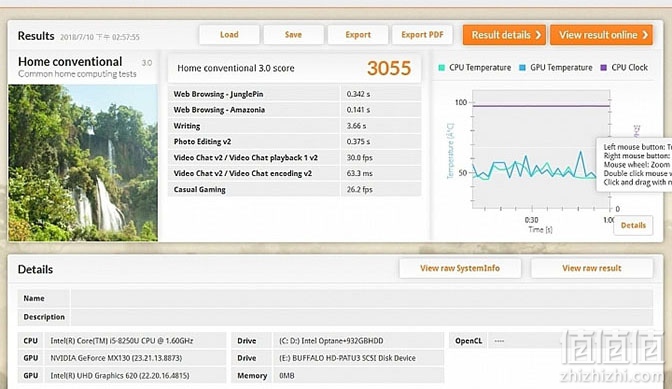Click the Save button
The width and height of the screenshot is (672, 389).
(x=294, y=35)
